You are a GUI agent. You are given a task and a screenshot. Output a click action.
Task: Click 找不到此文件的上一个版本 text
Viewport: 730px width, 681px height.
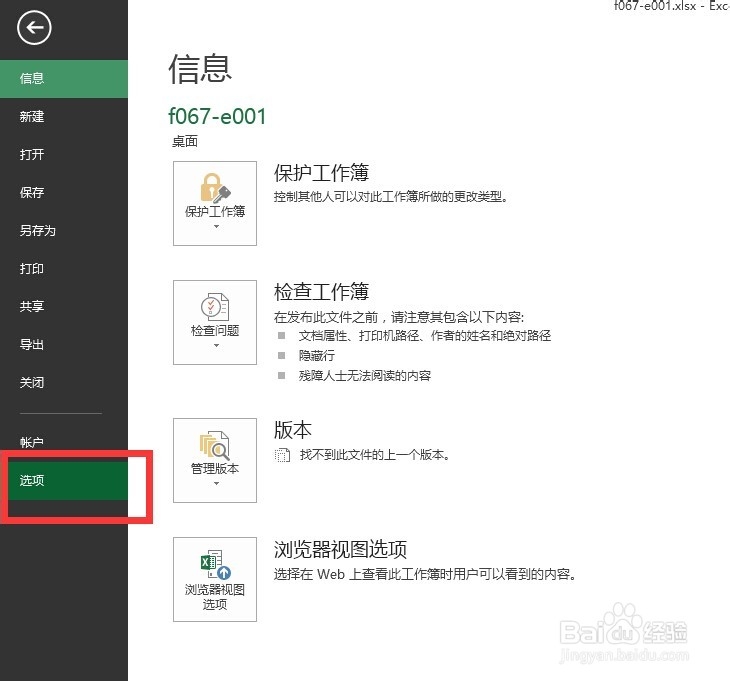(375, 455)
